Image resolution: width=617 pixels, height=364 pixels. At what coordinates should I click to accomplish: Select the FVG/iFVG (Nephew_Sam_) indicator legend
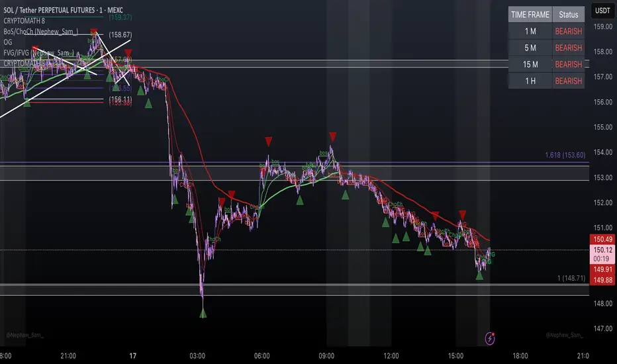pyautogui.click(x=38, y=53)
